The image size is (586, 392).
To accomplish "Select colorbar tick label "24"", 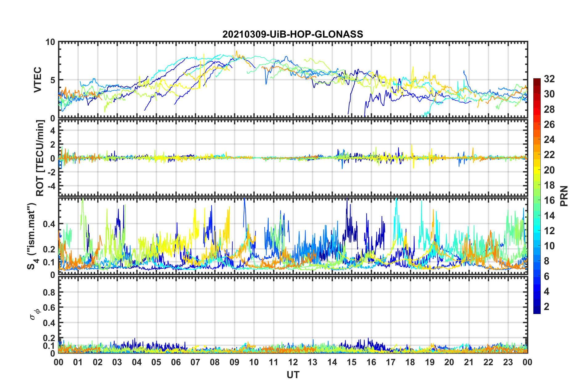I will tap(549, 140).
